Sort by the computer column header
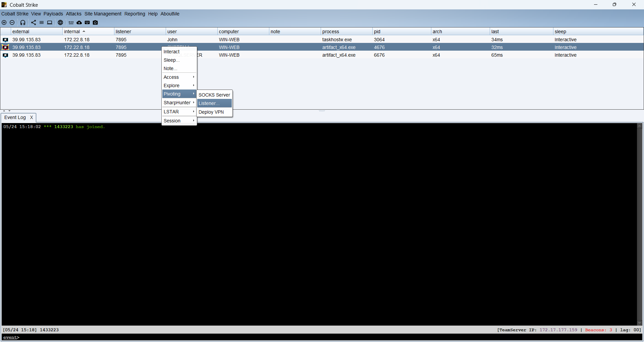The height and width of the screenshot is (342, 644). [243, 32]
